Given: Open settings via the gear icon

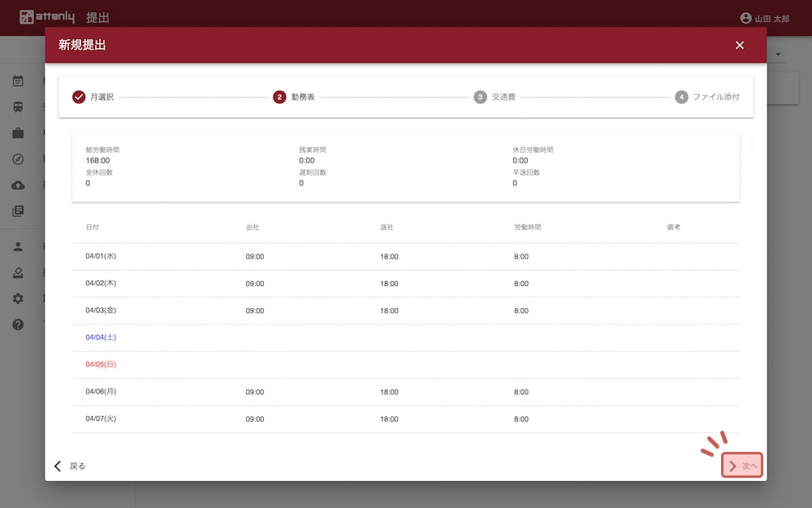Looking at the screenshot, I should coord(18,299).
